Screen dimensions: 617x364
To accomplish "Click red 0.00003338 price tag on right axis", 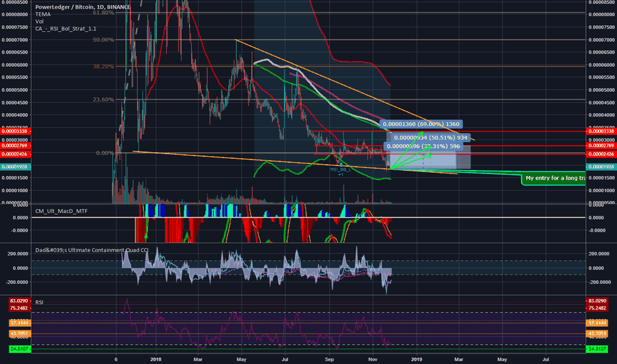I will [601, 131].
